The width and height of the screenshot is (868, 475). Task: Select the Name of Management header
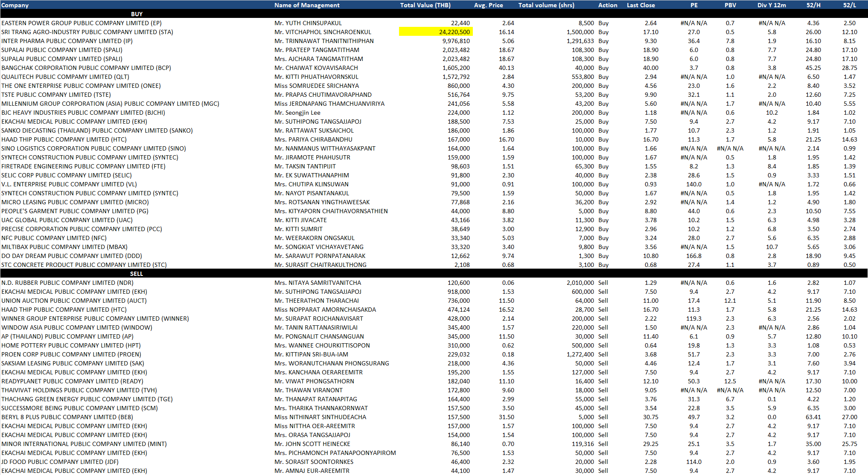(307, 5)
